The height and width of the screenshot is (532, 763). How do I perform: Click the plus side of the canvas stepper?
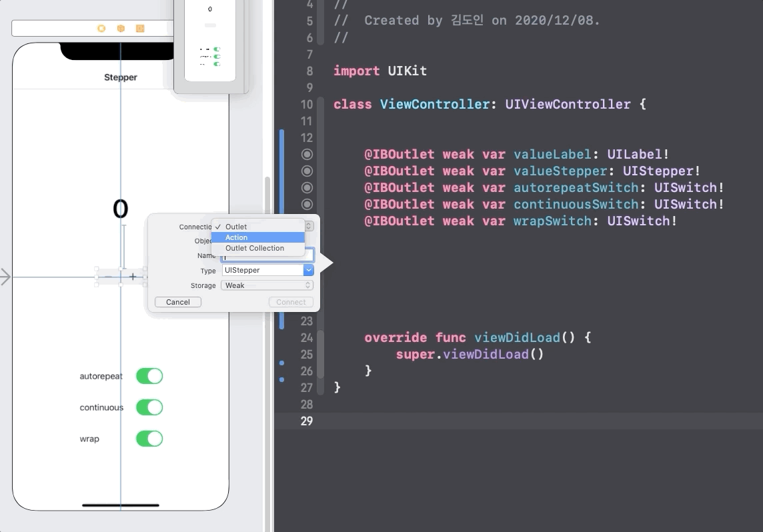point(132,277)
